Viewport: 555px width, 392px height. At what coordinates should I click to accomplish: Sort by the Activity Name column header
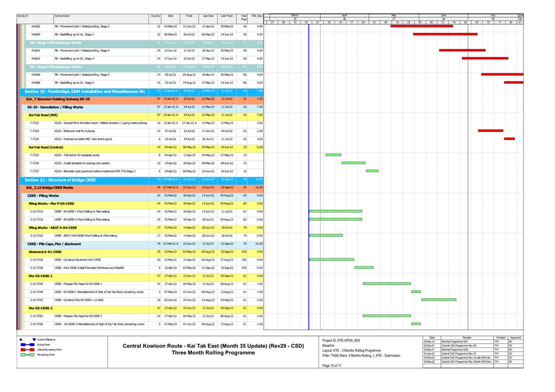point(62,16)
